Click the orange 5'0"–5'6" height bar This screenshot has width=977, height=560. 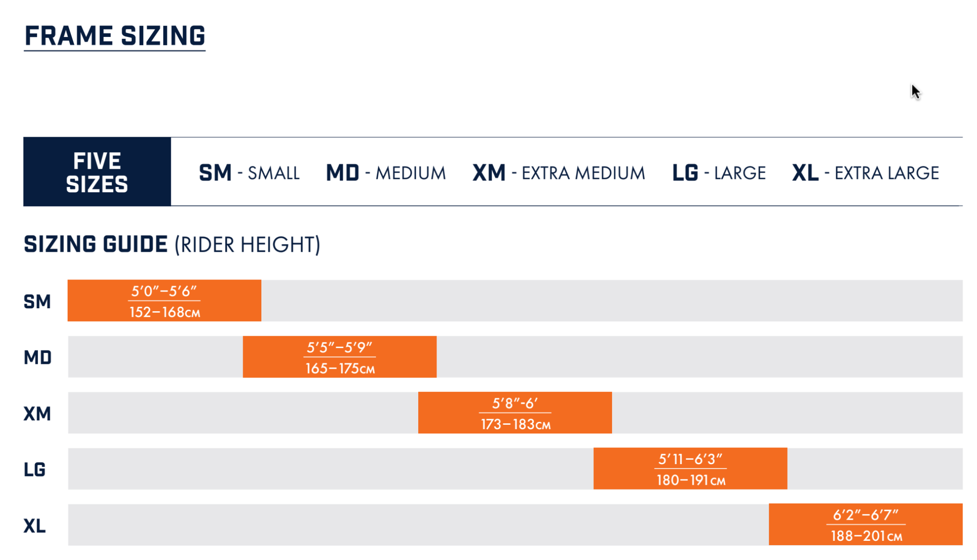(x=164, y=301)
